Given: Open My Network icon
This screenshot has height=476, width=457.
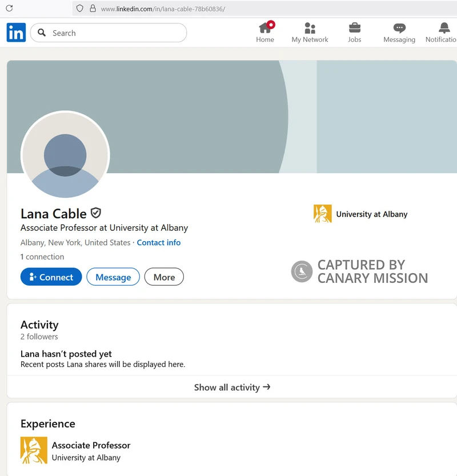Looking at the screenshot, I should click(310, 28).
